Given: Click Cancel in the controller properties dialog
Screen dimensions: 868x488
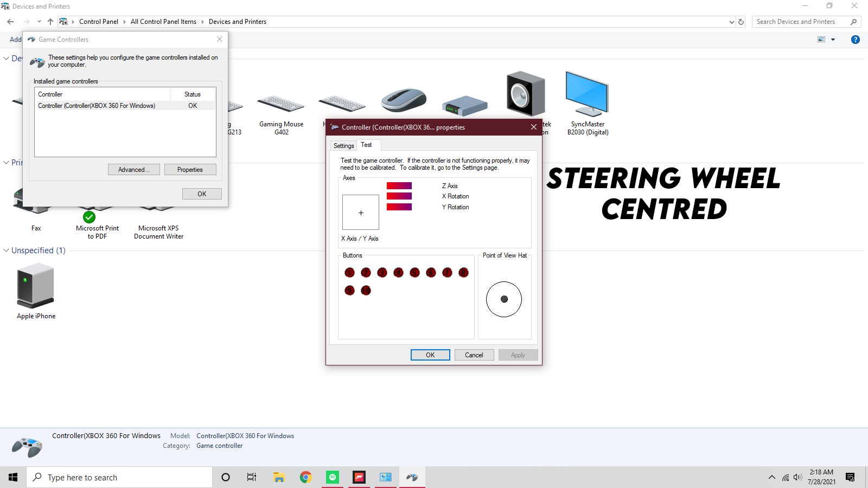Looking at the screenshot, I should coord(474,355).
